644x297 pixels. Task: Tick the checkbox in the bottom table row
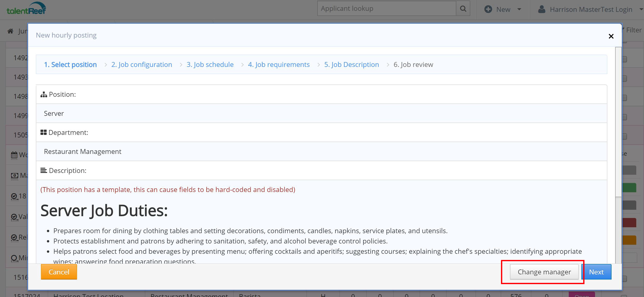pyautogui.click(x=624, y=295)
